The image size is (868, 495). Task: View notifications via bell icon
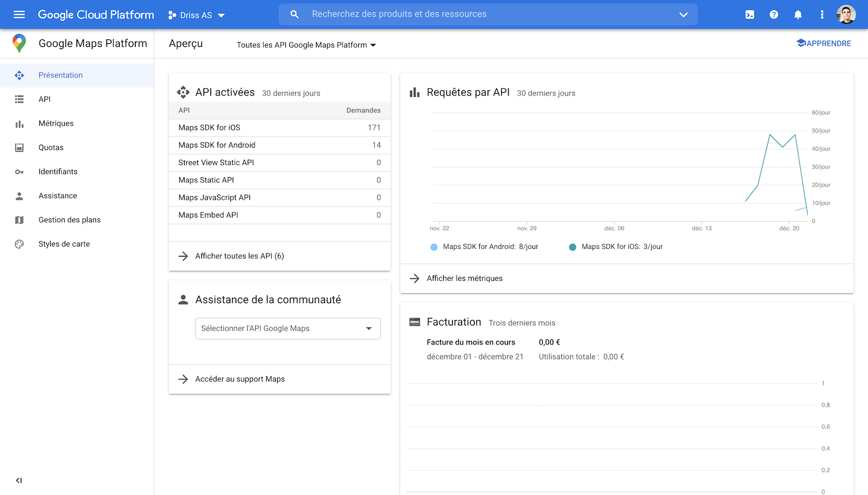798,14
